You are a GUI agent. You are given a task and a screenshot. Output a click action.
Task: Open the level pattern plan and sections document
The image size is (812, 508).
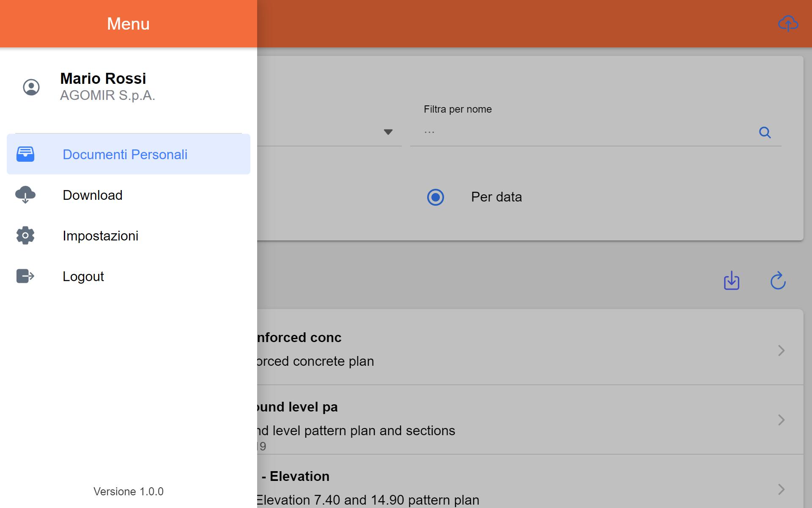tap(530, 420)
